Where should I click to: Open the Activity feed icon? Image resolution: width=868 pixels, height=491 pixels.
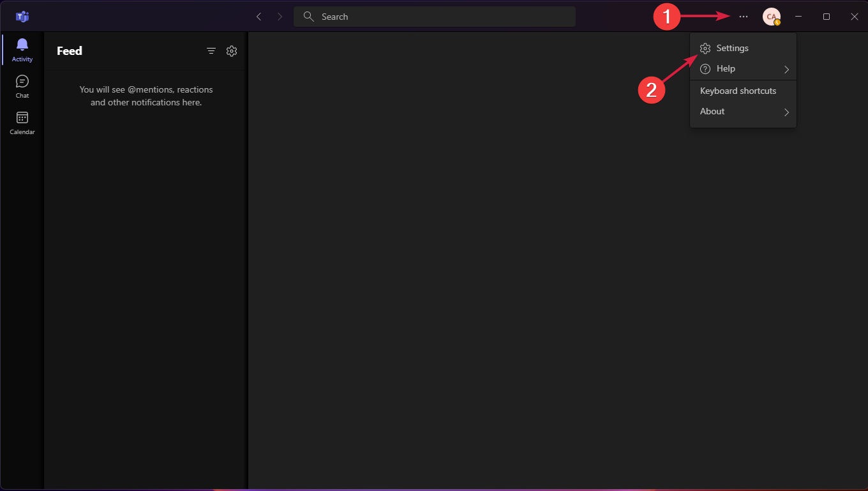(22, 45)
